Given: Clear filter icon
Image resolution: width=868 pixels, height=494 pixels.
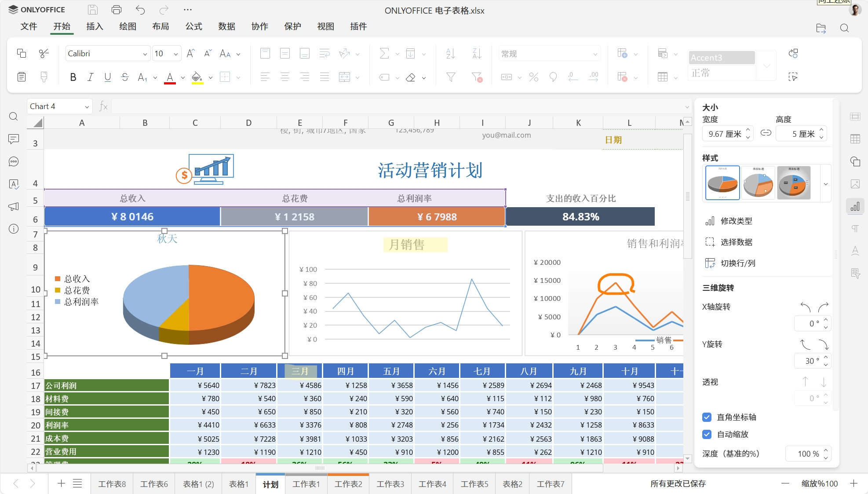Looking at the screenshot, I should 477,77.
